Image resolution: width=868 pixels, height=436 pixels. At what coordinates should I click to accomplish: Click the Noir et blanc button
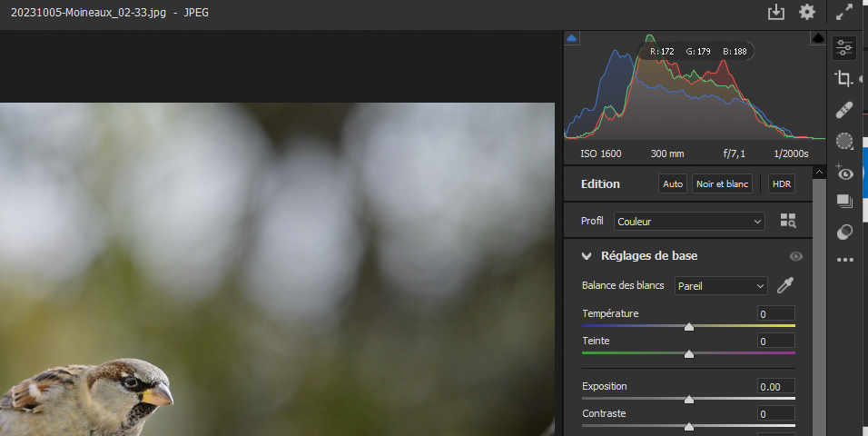point(722,183)
